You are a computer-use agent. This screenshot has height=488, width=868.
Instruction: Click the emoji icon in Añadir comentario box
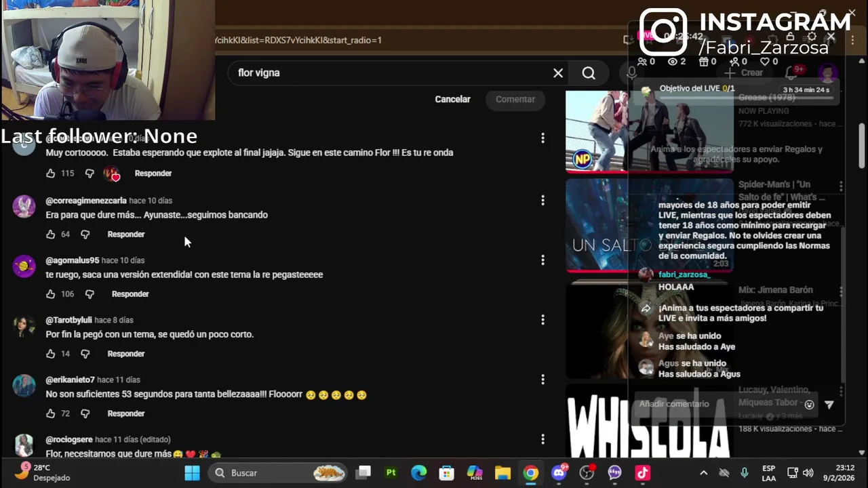809,405
